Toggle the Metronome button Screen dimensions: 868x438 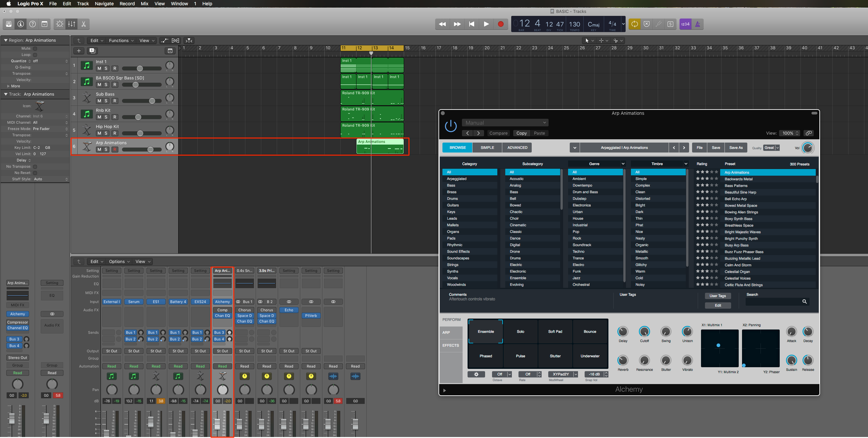(x=698, y=24)
